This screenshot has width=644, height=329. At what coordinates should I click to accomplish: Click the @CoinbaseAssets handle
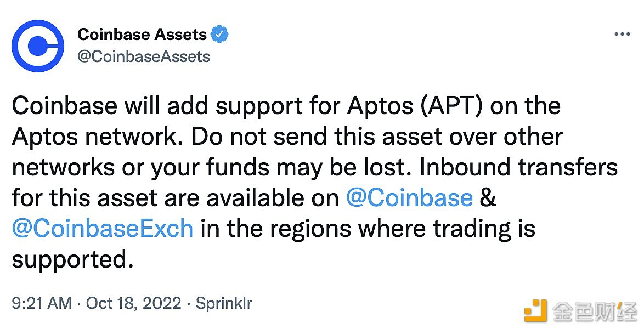(144, 55)
